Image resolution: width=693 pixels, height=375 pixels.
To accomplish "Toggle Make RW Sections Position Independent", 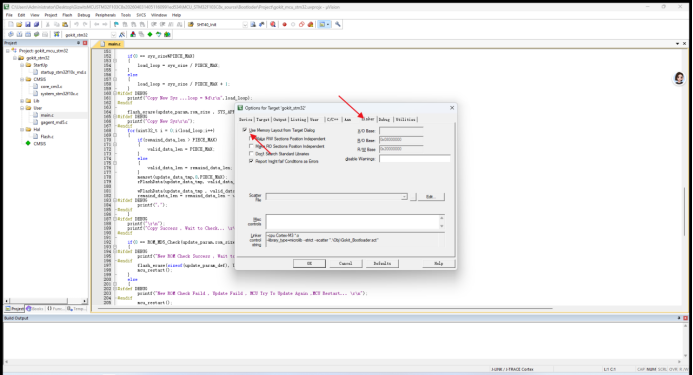I will point(251,138).
